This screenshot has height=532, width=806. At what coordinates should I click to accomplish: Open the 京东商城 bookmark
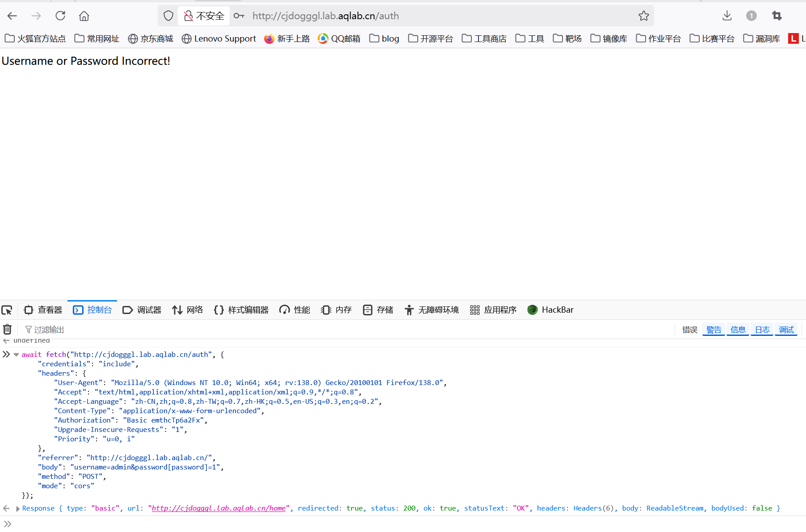tap(151, 39)
